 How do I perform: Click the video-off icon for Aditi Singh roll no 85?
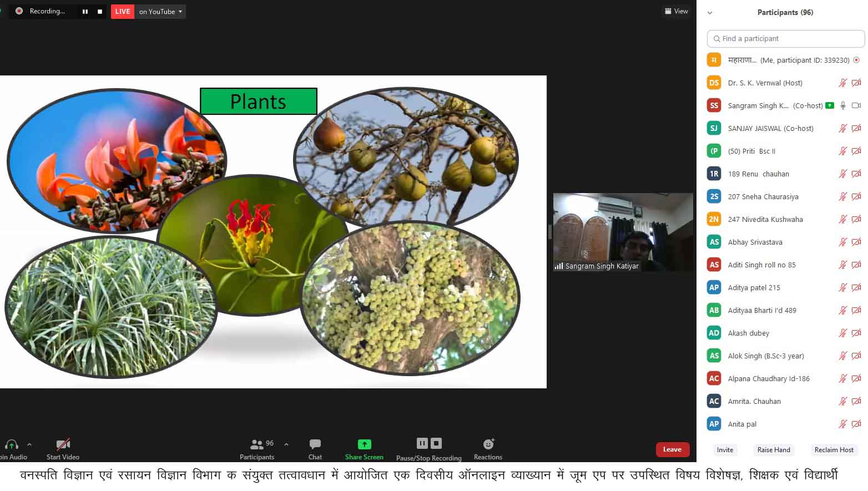tap(856, 265)
